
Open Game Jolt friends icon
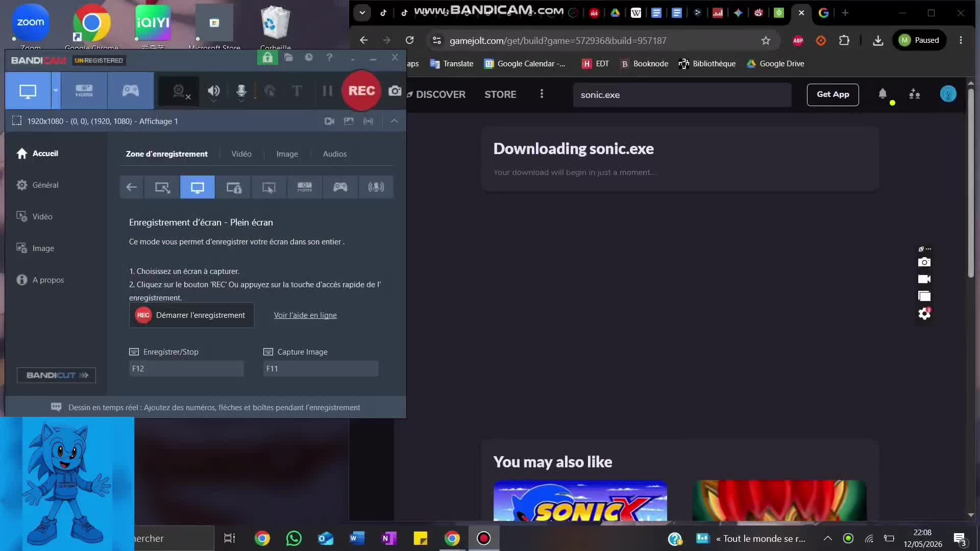(x=914, y=94)
